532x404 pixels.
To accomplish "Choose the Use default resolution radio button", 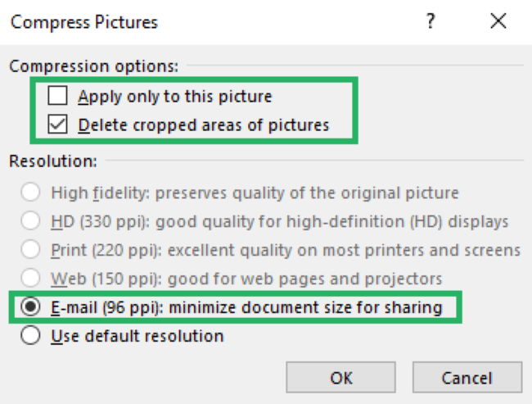I will point(30,336).
